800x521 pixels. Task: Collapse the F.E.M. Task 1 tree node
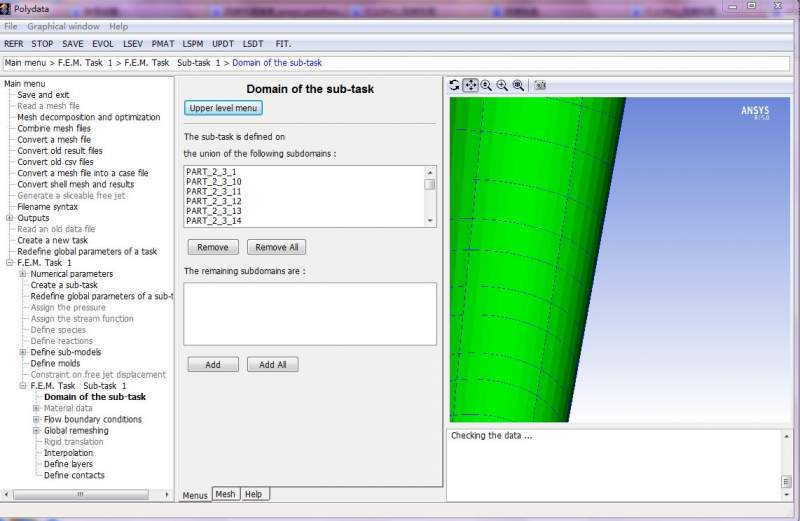(9, 263)
